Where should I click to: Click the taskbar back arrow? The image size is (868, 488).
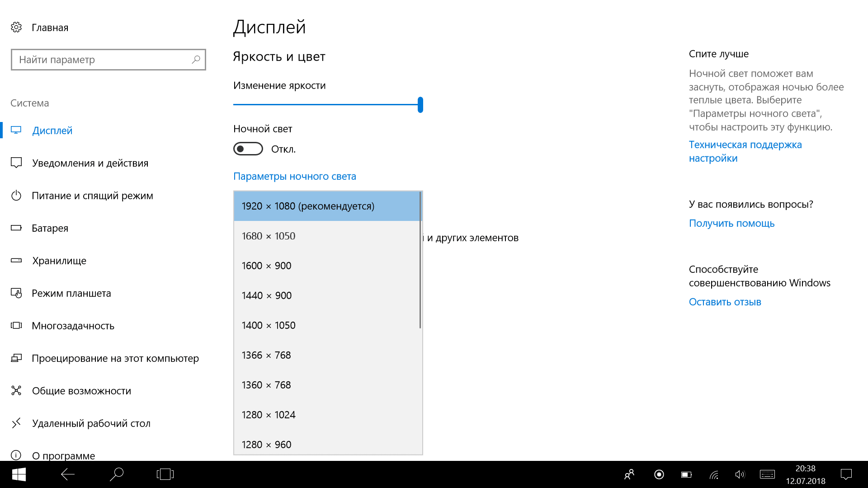tap(68, 474)
